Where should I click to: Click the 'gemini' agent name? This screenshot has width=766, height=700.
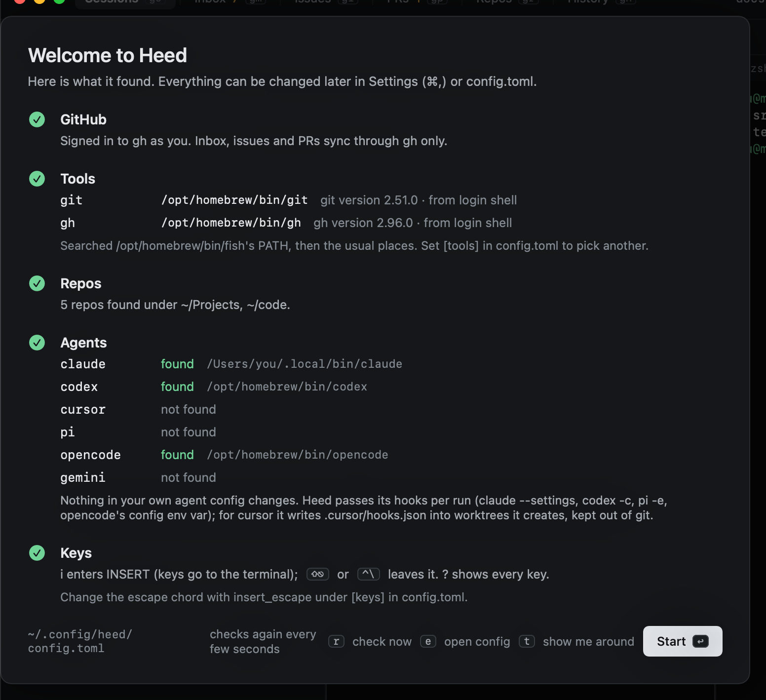(83, 477)
